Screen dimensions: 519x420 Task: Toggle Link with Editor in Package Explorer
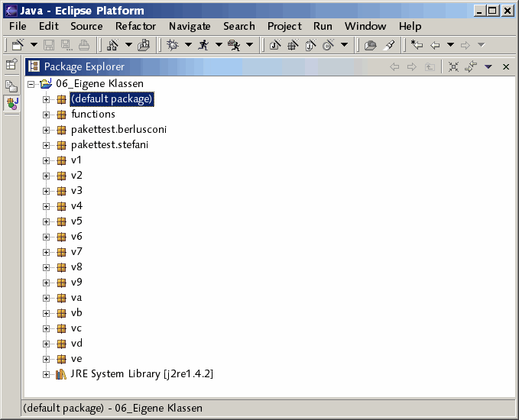pyautogui.click(x=471, y=67)
